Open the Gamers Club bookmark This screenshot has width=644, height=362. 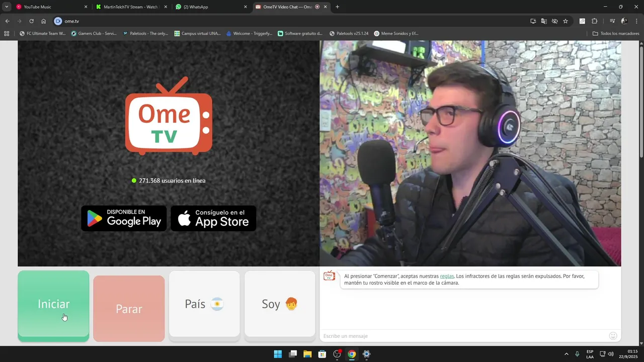coord(94,34)
